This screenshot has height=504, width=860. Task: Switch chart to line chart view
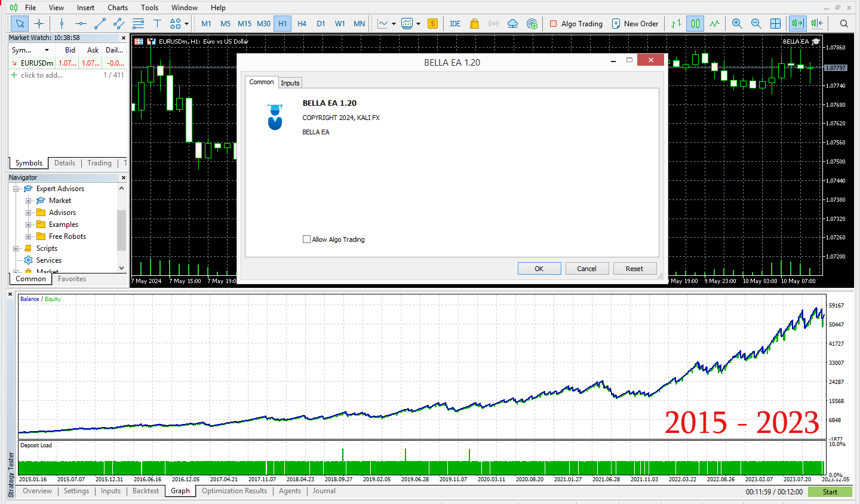pyautogui.click(x=714, y=24)
